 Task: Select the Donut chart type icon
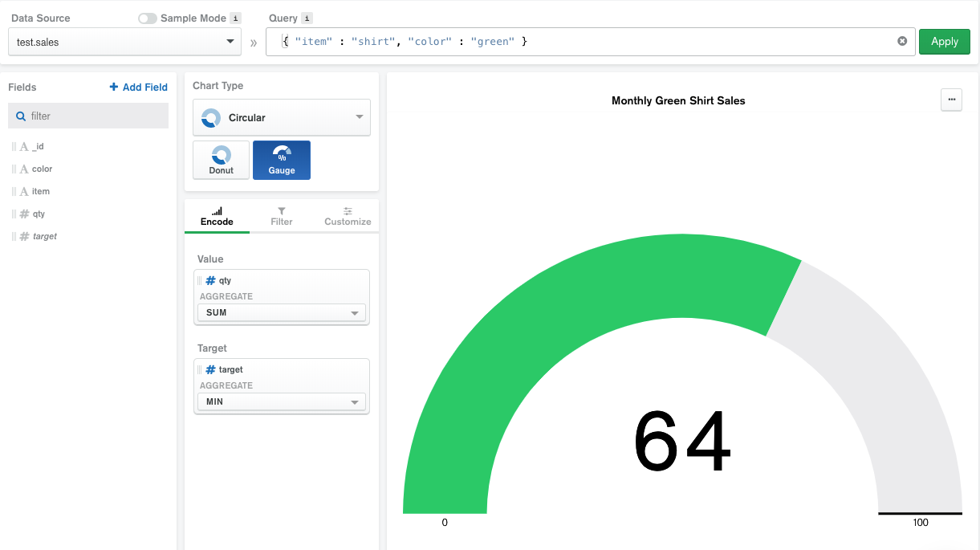[x=221, y=160]
